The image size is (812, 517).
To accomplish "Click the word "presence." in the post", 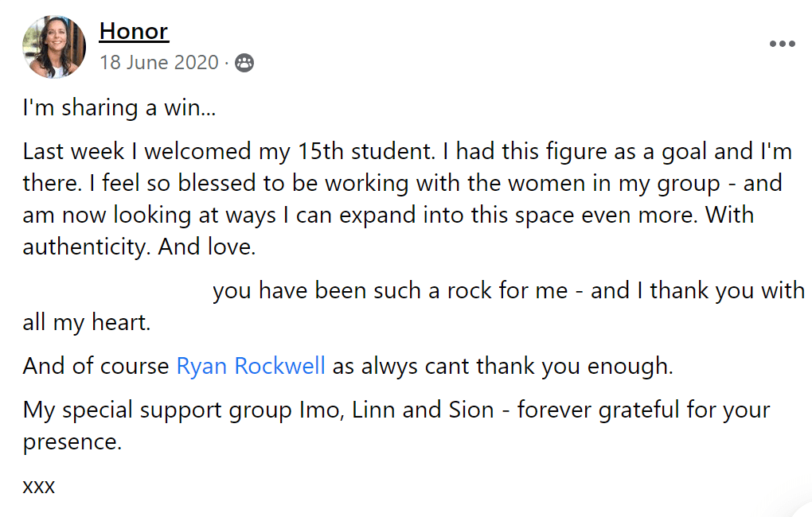I will pyautogui.click(x=72, y=441).
